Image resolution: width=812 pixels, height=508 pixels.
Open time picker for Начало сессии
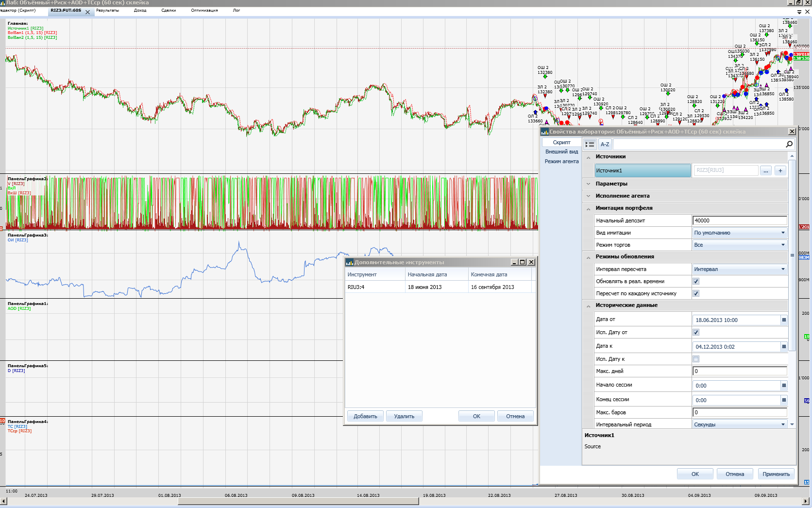click(x=783, y=386)
